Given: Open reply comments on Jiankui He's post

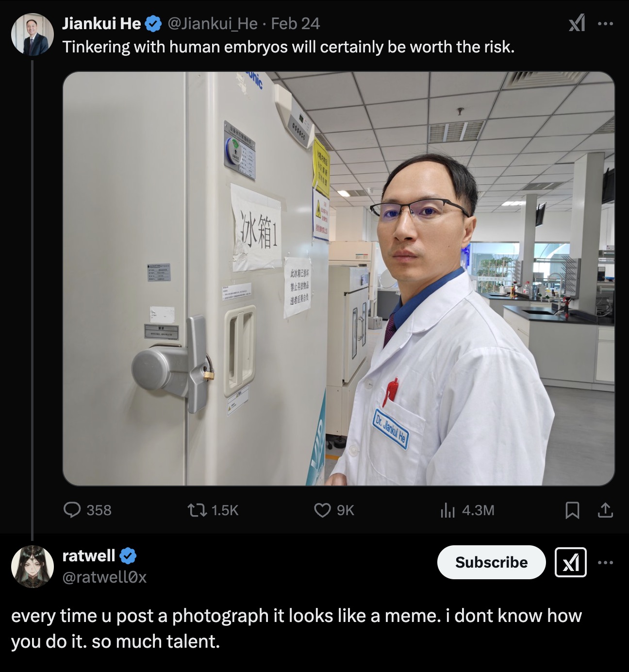Looking at the screenshot, I should point(87,510).
